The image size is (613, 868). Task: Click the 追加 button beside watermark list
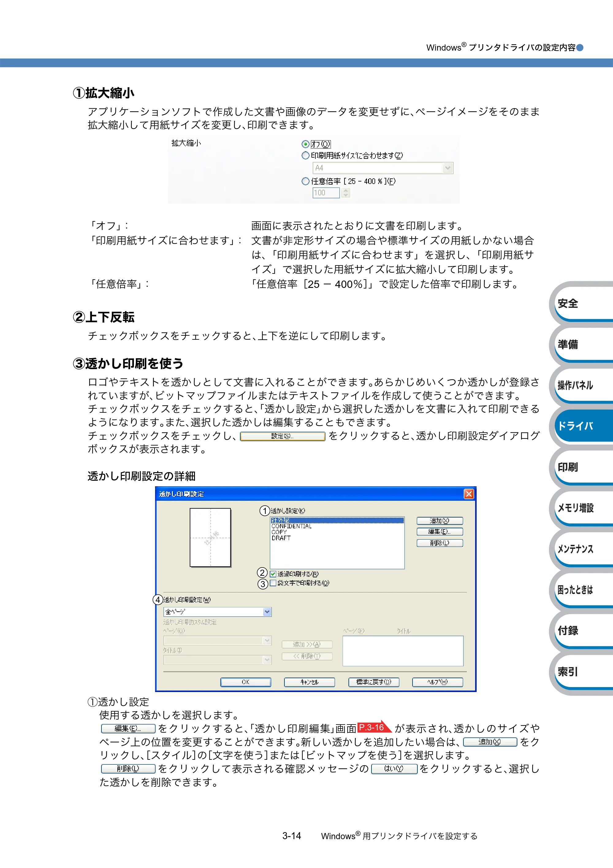tap(440, 521)
